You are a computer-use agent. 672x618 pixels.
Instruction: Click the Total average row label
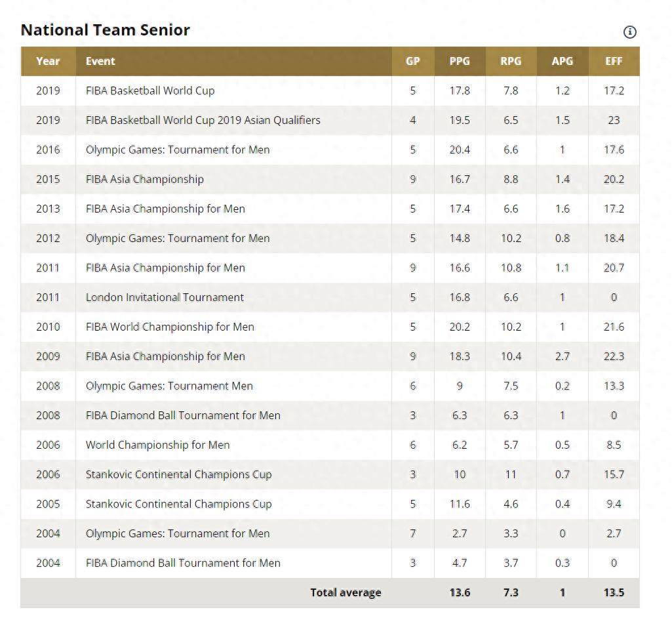pos(346,592)
